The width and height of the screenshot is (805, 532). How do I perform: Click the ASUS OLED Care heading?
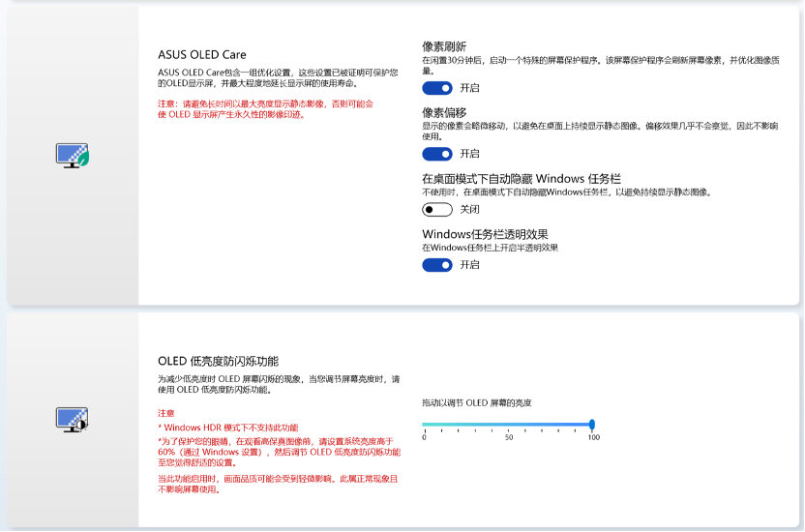(x=202, y=54)
